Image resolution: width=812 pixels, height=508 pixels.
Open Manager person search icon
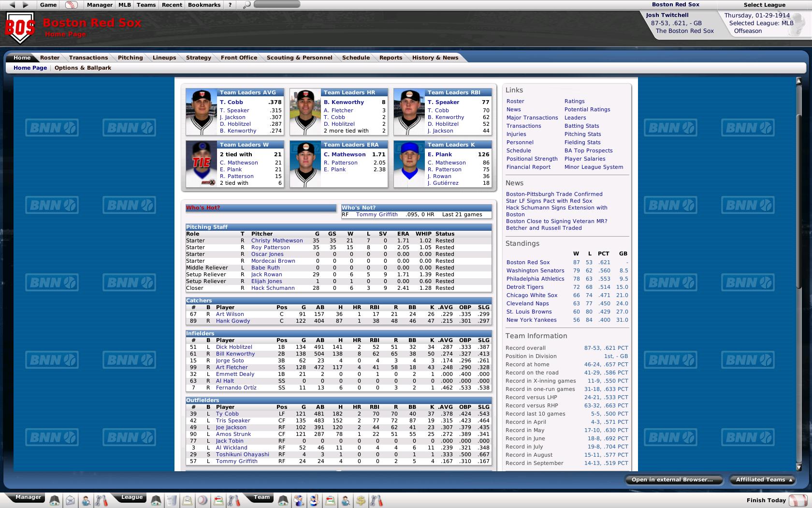click(x=86, y=501)
